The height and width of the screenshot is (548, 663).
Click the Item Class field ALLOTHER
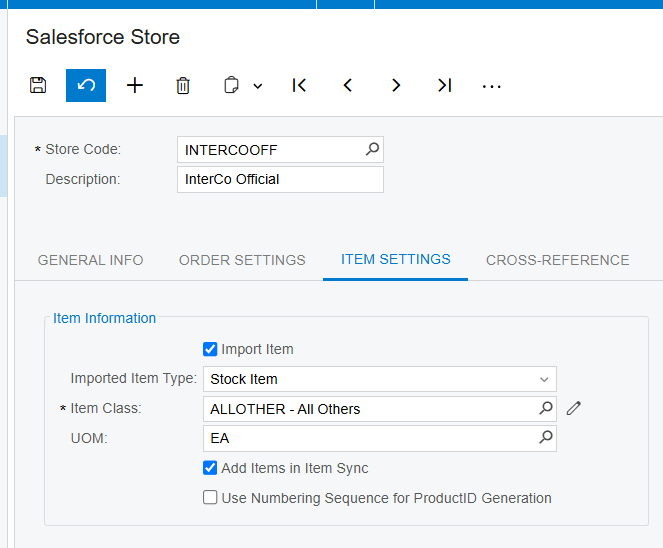point(380,409)
